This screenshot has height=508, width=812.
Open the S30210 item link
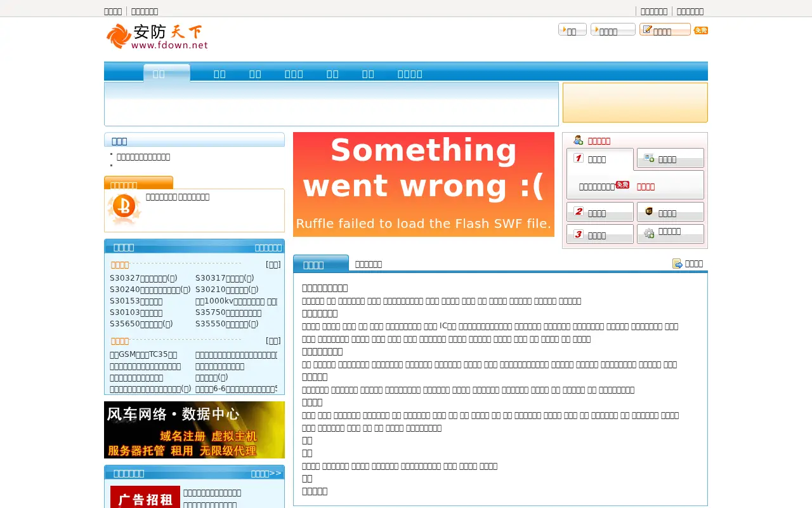[227, 290]
